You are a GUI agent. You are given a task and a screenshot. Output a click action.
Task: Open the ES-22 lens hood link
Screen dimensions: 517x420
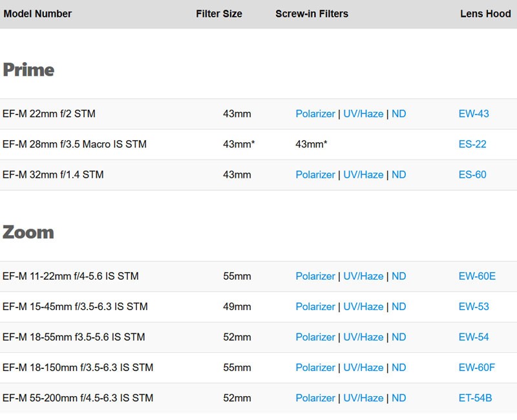pos(472,144)
